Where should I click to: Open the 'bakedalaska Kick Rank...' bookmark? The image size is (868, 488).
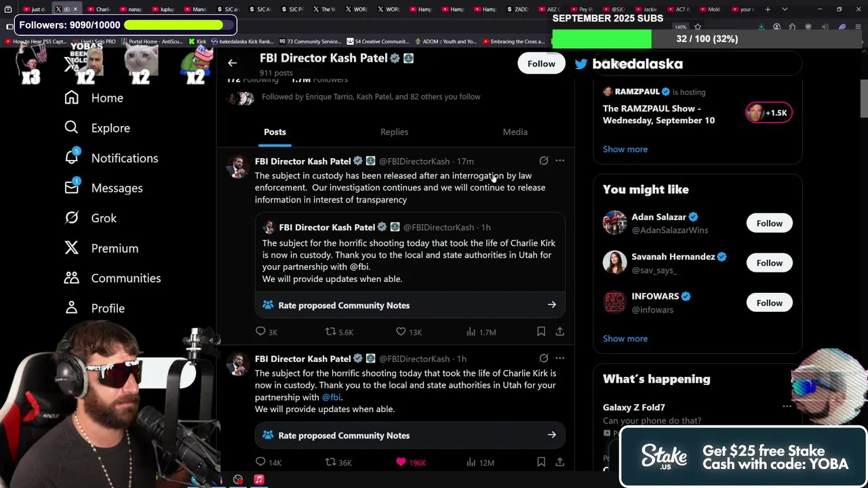242,41
